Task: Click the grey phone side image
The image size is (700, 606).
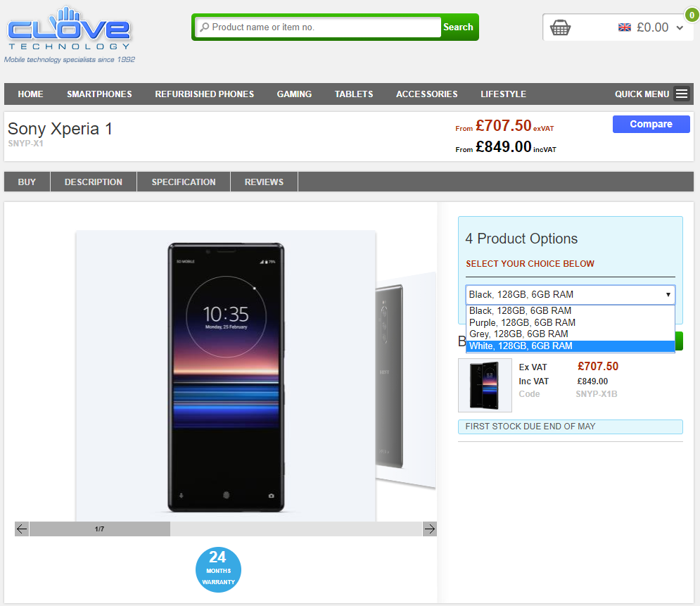Action: [390, 376]
